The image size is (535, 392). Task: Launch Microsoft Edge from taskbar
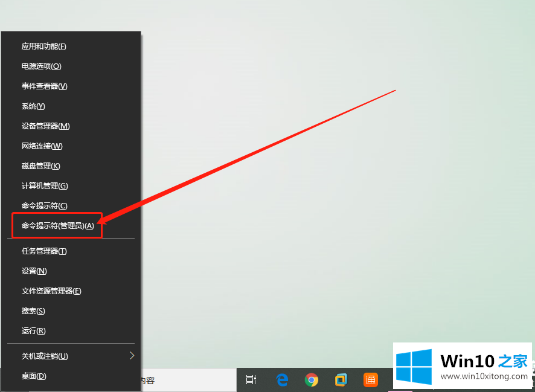[282, 379]
